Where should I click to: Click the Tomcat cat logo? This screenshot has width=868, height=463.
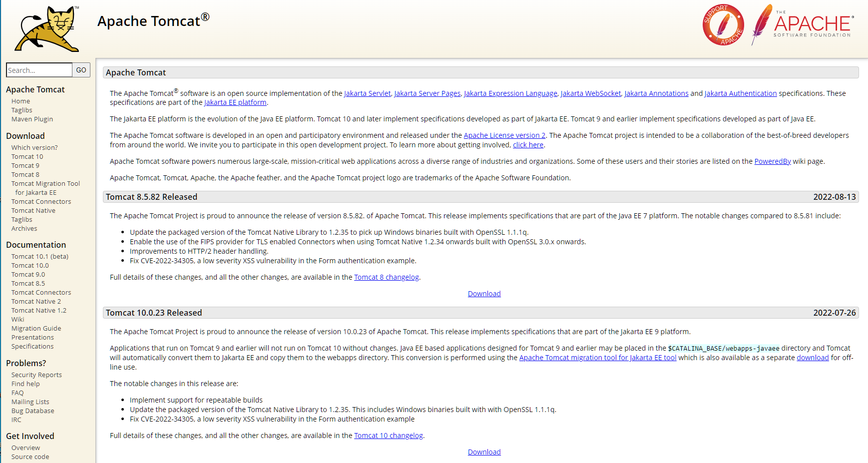47,29
